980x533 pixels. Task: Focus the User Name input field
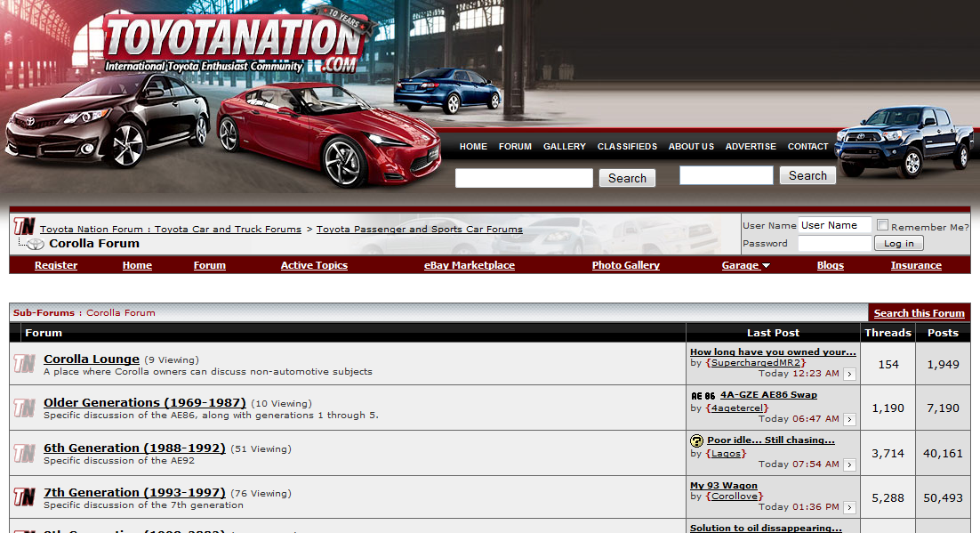point(834,225)
